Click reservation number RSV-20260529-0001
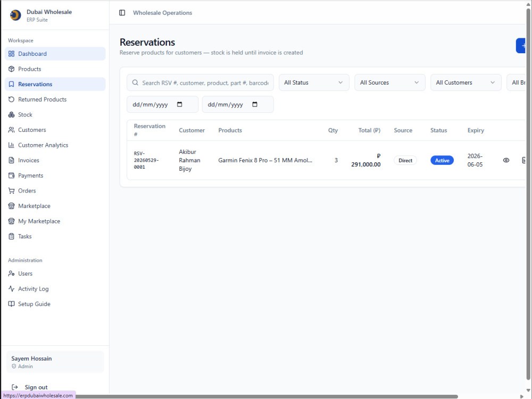The width and height of the screenshot is (532, 399). coord(146,160)
